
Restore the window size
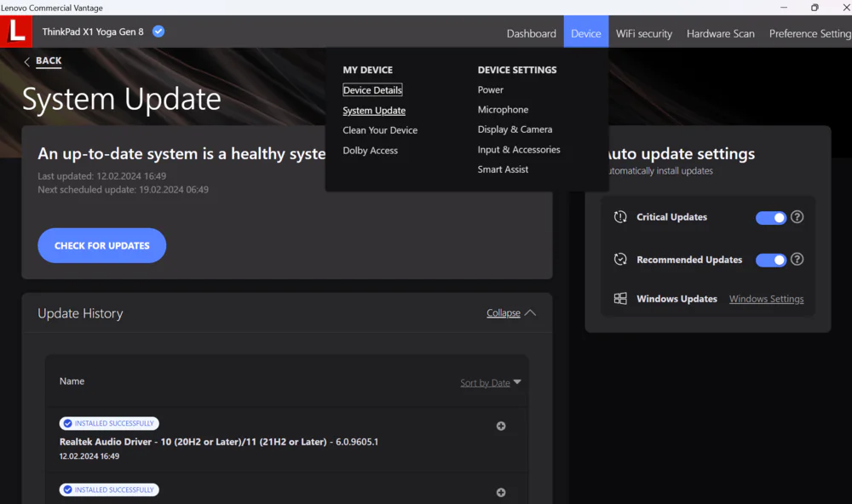pyautogui.click(x=815, y=8)
